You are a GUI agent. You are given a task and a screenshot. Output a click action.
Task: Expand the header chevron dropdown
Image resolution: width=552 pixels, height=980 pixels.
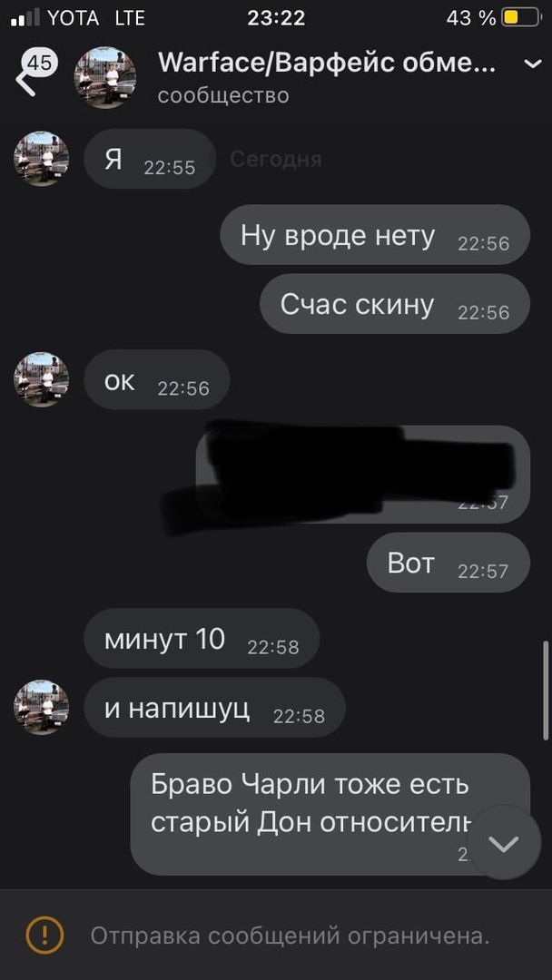(533, 64)
